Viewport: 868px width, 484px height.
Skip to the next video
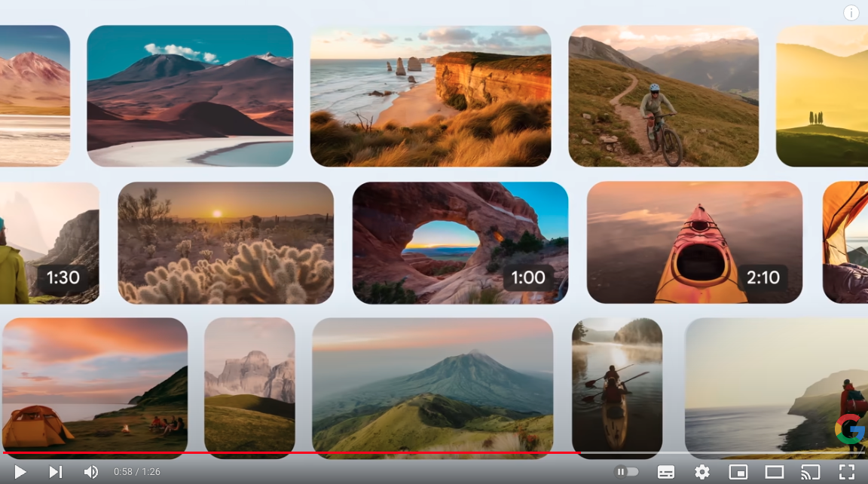[55, 472]
